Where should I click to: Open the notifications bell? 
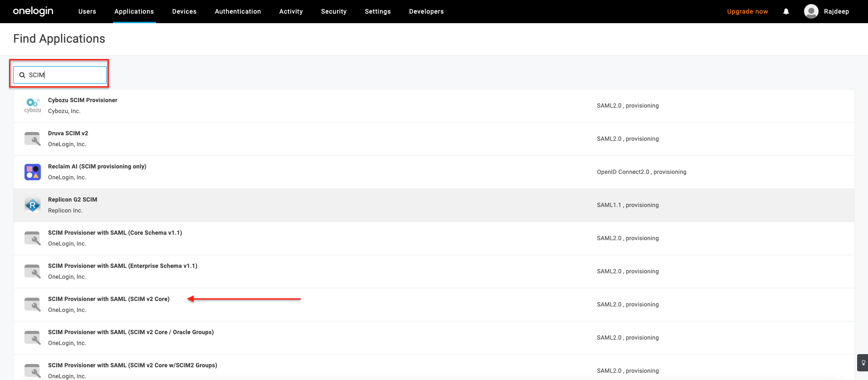pos(786,11)
